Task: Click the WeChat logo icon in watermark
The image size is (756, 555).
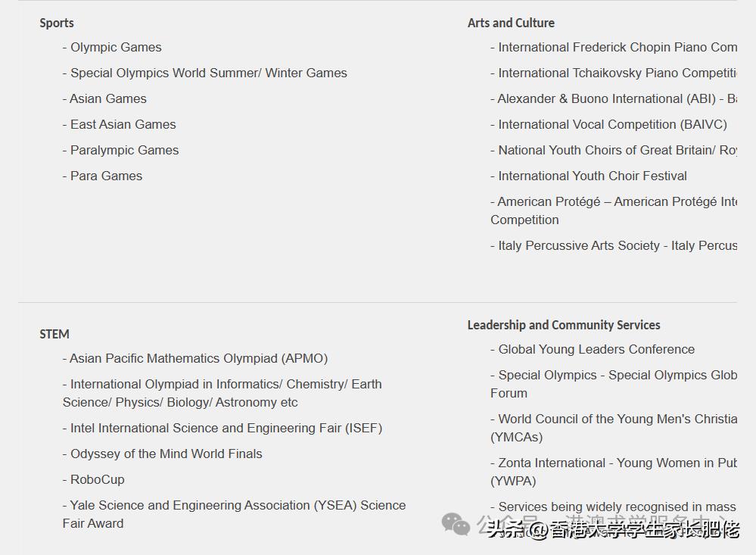Action: click(456, 523)
